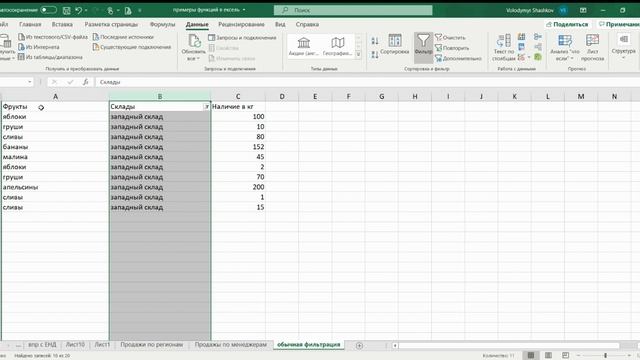Screen dimensions: 640x360
Task: Open Последние источники
Action: (x=123, y=37)
